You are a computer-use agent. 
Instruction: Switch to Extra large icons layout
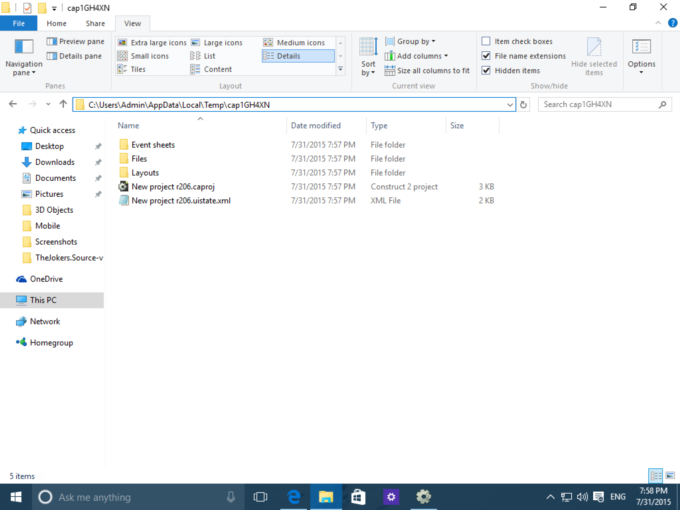152,42
